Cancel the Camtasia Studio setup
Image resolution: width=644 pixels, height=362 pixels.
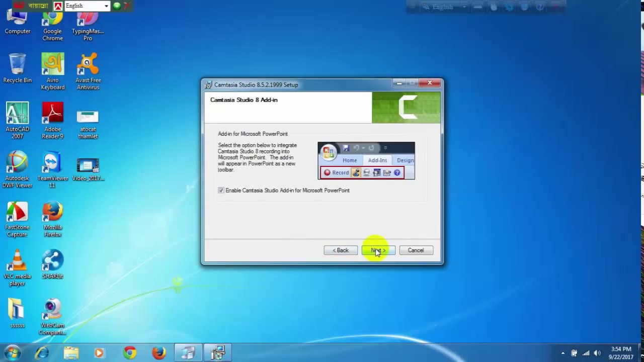pyautogui.click(x=416, y=250)
